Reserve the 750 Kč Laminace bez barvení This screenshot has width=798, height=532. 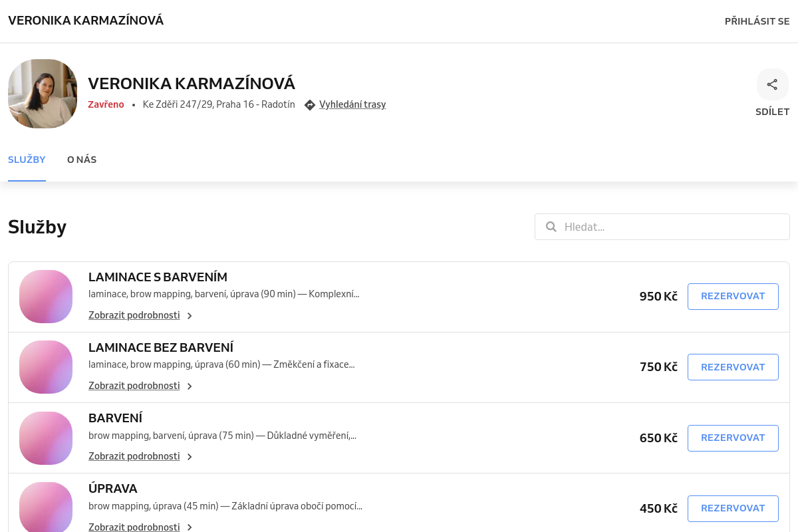tap(733, 367)
